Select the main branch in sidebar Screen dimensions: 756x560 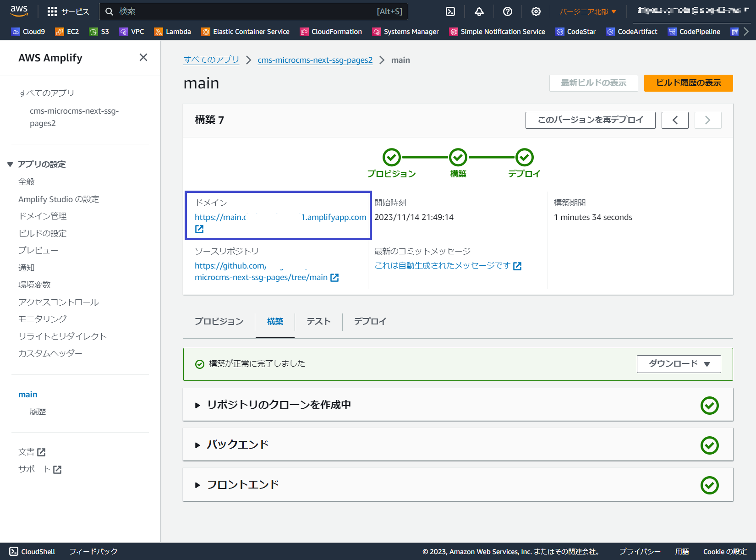28,395
